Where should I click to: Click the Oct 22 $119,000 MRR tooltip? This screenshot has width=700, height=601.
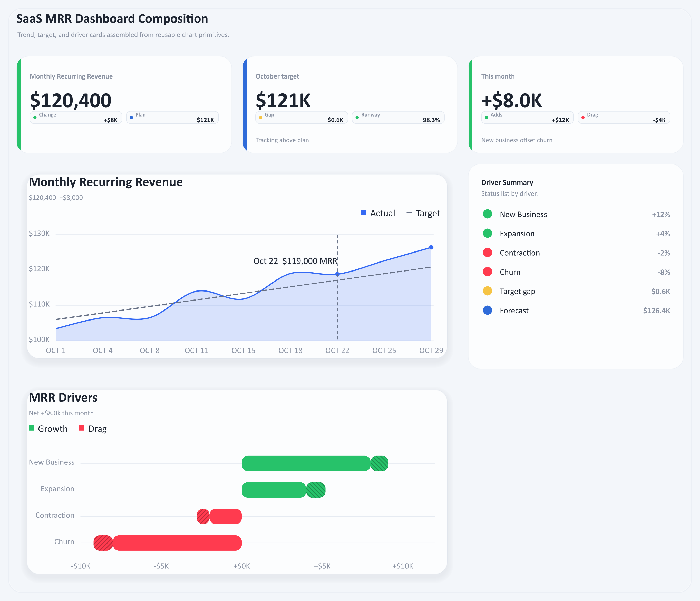[x=295, y=261]
